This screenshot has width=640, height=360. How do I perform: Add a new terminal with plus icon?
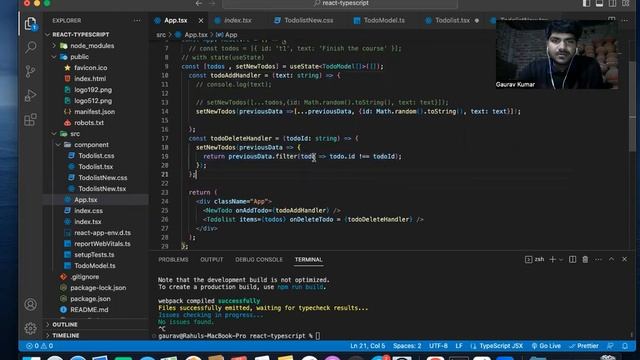click(x=552, y=259)
